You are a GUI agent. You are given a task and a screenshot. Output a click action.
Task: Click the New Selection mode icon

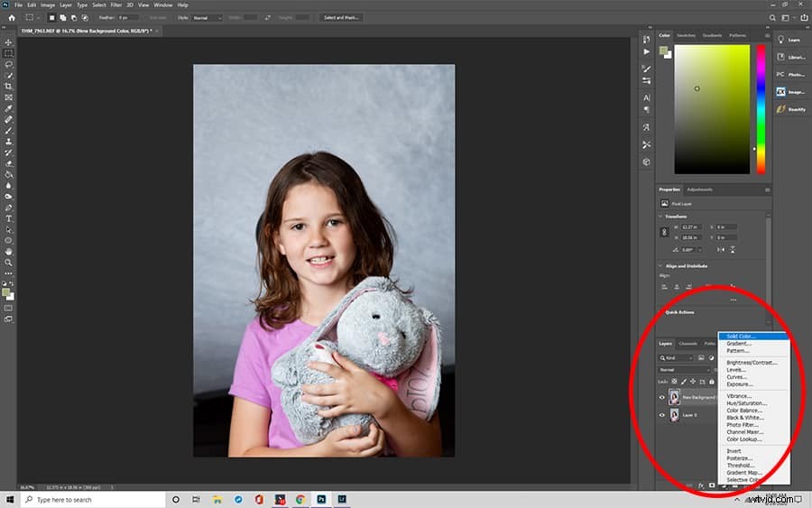pyautogui.click(x=51, y=18)
